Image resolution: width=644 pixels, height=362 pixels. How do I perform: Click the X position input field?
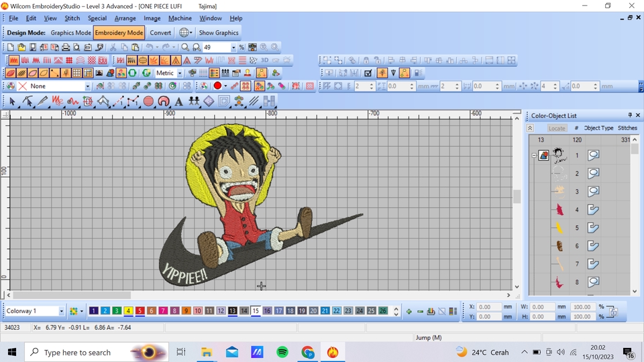pyautogui.click(x=489, y=306)
